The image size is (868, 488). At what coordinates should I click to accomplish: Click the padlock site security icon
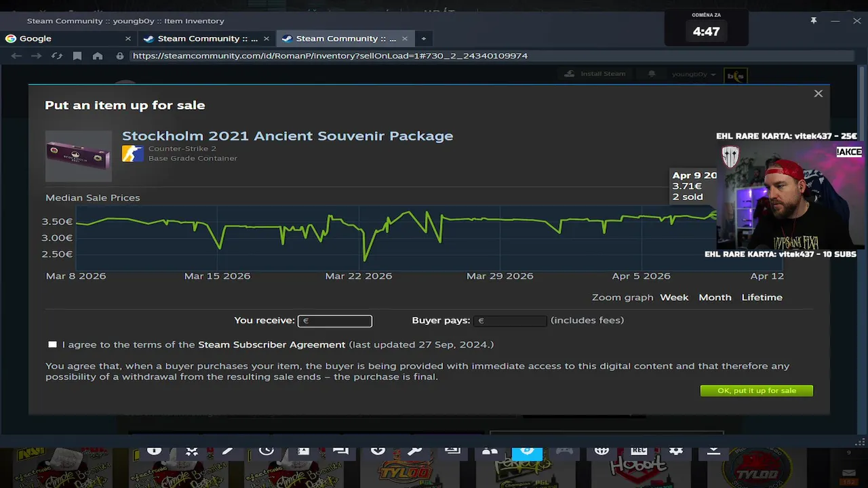pos(120,56)
